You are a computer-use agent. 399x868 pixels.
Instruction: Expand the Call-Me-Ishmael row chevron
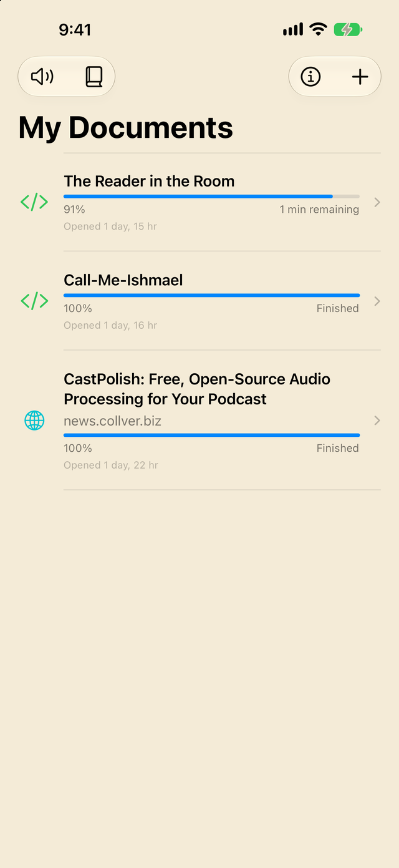377,301
